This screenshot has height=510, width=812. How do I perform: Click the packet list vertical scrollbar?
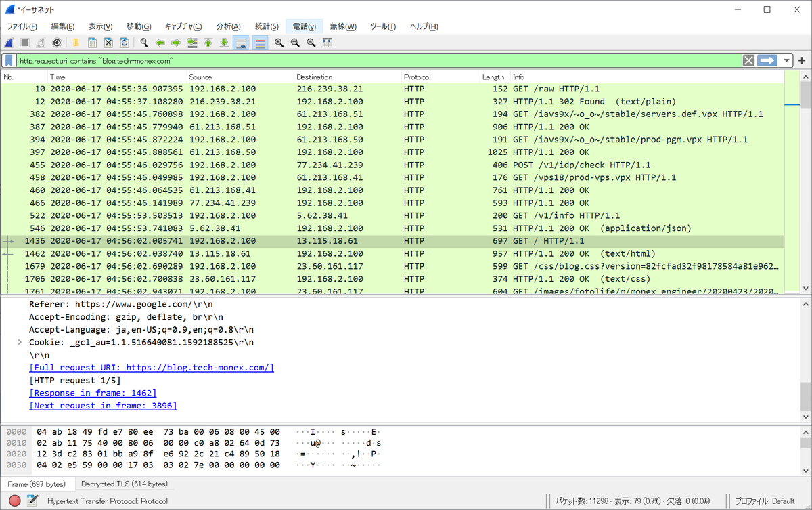tap(805, 183)
